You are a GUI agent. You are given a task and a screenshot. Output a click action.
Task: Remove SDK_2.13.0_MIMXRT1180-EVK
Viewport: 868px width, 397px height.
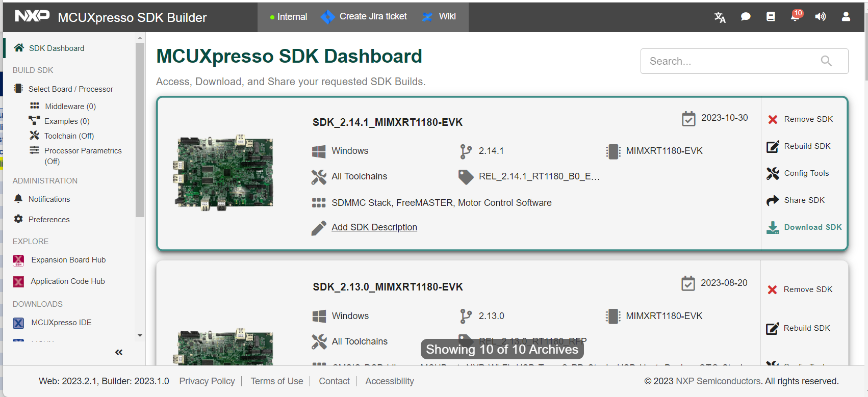800,289
